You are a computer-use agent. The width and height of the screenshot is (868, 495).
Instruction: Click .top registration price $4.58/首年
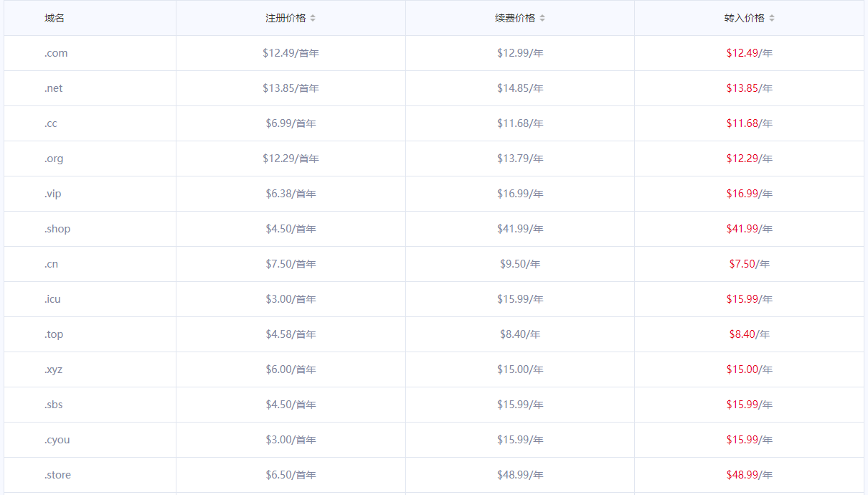point(291,334)
